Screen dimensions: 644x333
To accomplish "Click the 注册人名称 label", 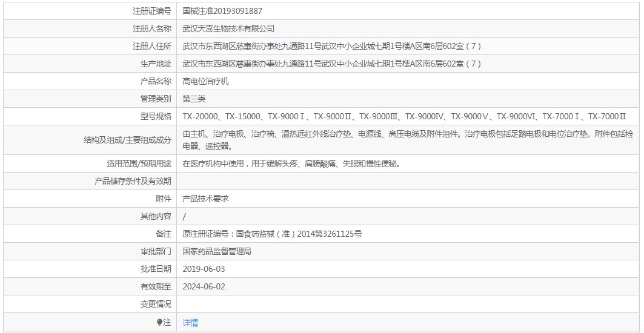I will 152,28.
